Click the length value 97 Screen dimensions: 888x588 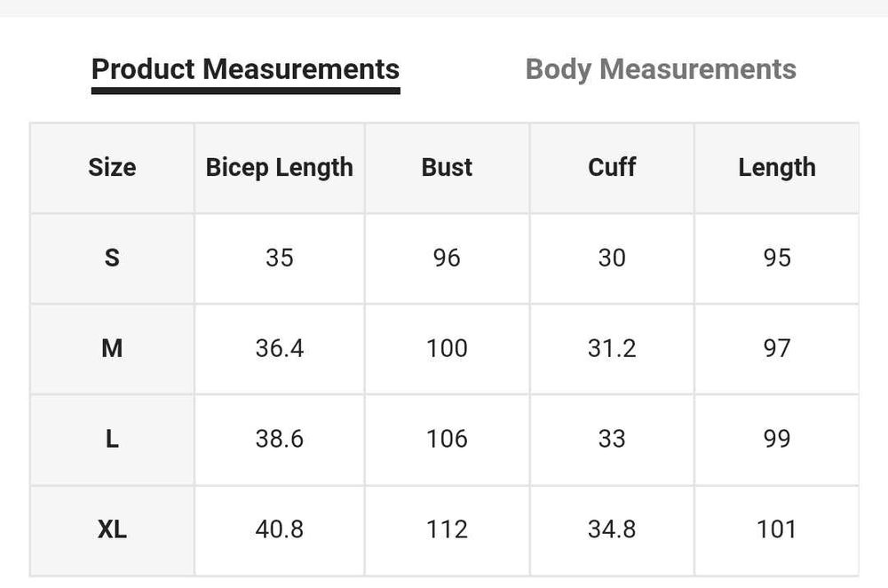tap(777, 348)
